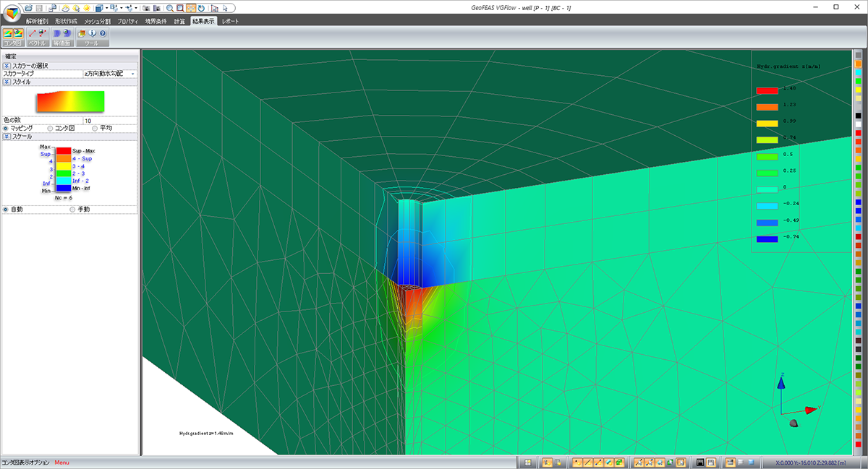Switch to the メッシュ分割 tab

pos(97,21)
